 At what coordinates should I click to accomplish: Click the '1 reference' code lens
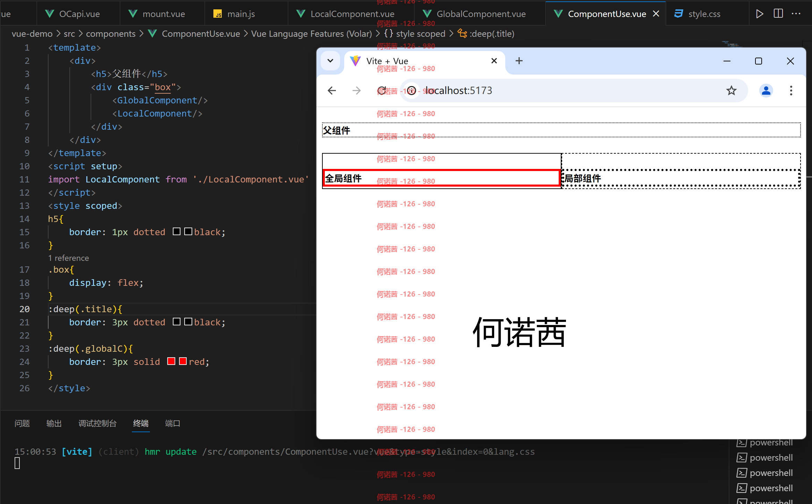point(68,258)
